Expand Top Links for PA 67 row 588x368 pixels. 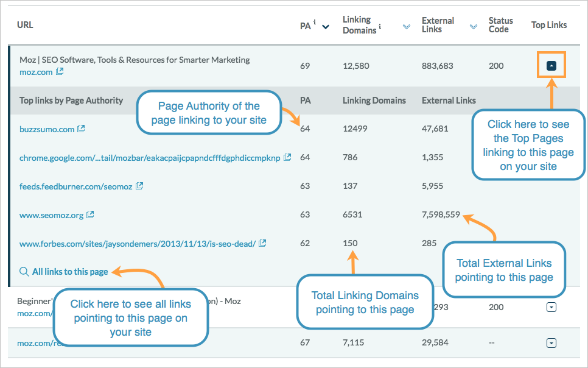pyautogui.click(x=551, y=343)
